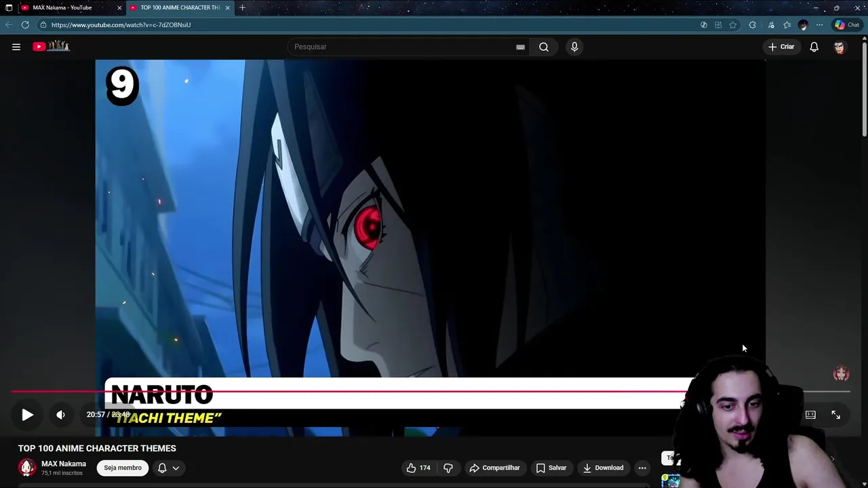Screen dimensions: 868x488
Task: Toggle theater mode in player
Action: coord(810,415)
